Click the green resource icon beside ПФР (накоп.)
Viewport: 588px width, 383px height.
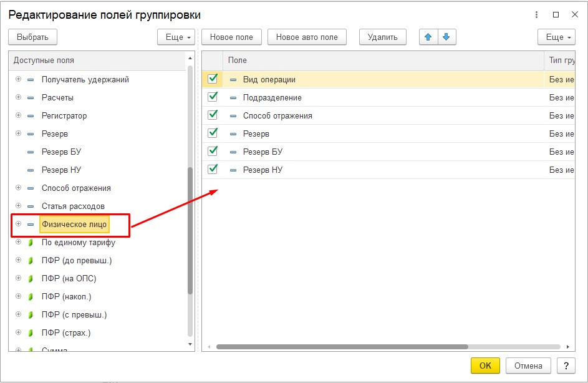point(31,297)
